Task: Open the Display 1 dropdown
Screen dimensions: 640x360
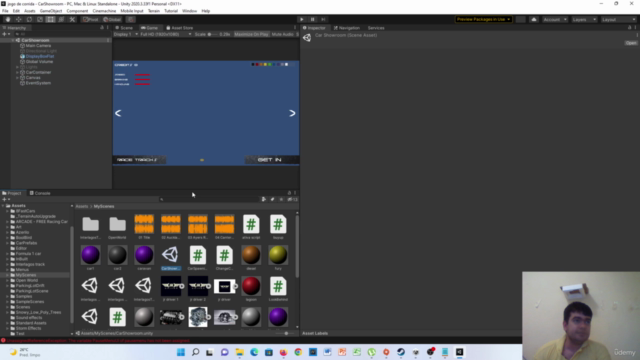Action: pyautogui.click(x=125, y=34)
